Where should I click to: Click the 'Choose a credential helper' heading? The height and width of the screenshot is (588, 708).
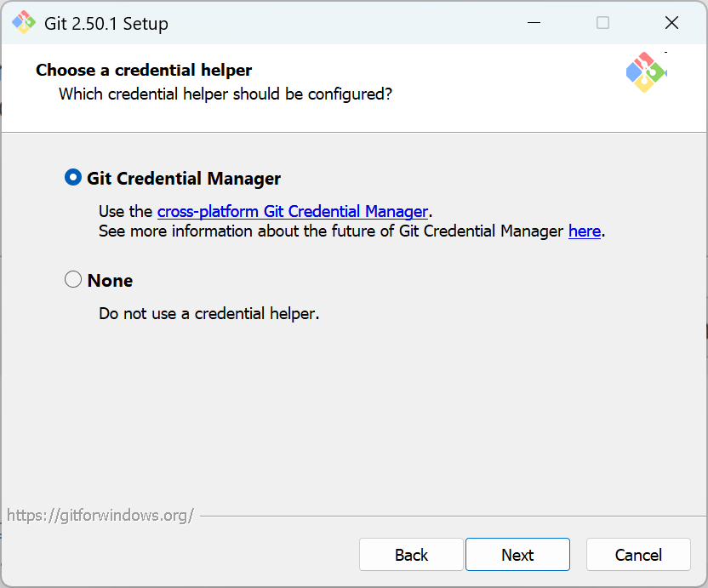[144, 70]
